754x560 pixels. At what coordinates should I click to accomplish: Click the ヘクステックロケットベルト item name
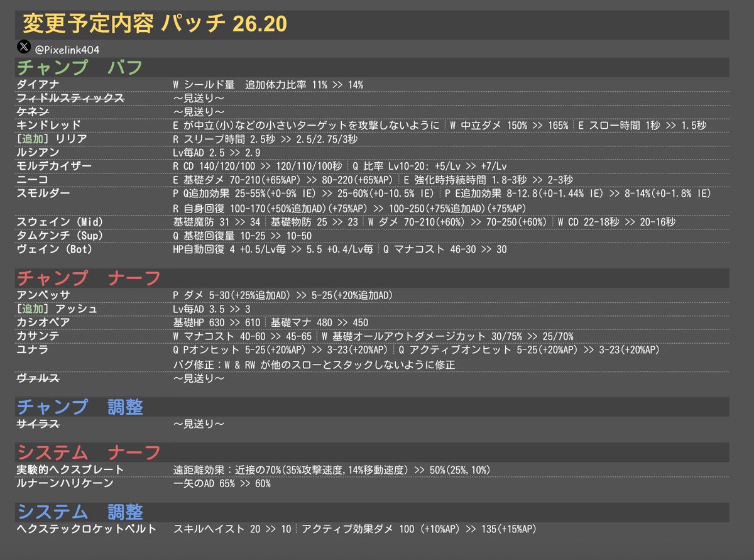point(86,529)
